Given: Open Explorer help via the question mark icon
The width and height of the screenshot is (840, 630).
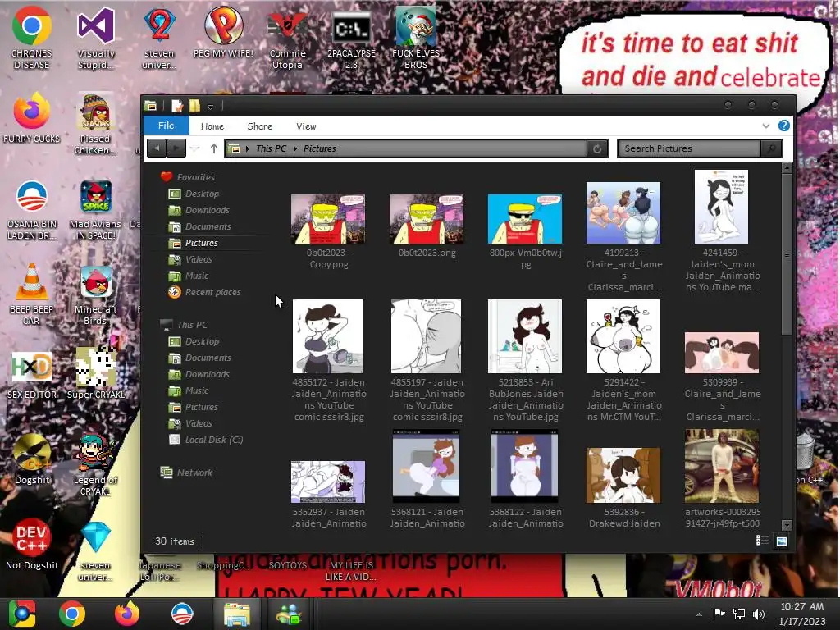Looking at the screenshot, I should pos(783,126).
